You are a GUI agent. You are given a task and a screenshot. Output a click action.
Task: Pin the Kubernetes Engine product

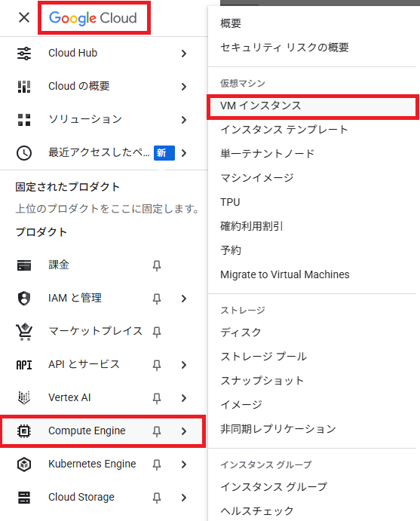pyautogui.click(x=157, y=464)
